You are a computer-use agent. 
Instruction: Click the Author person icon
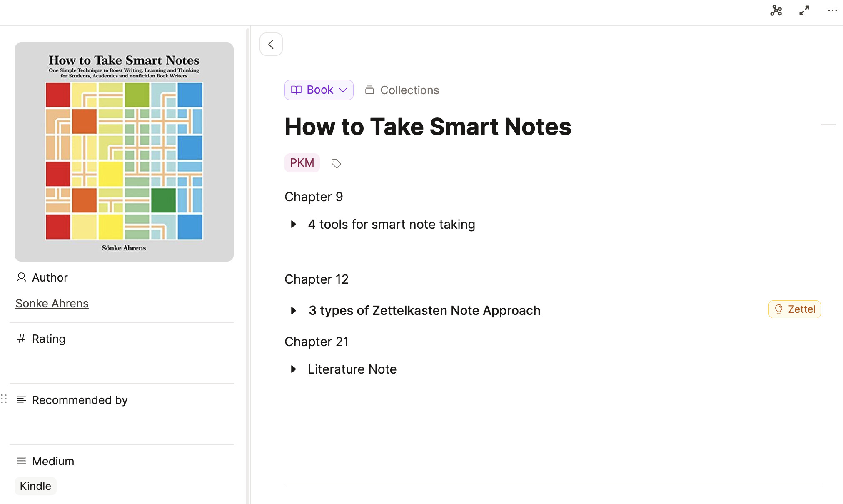[21, 277]
